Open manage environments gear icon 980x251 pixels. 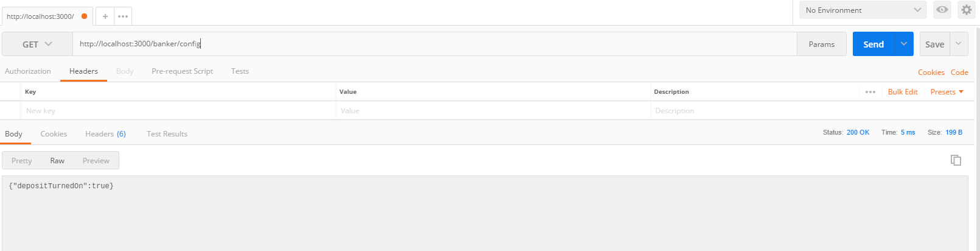tap(967, 10)
